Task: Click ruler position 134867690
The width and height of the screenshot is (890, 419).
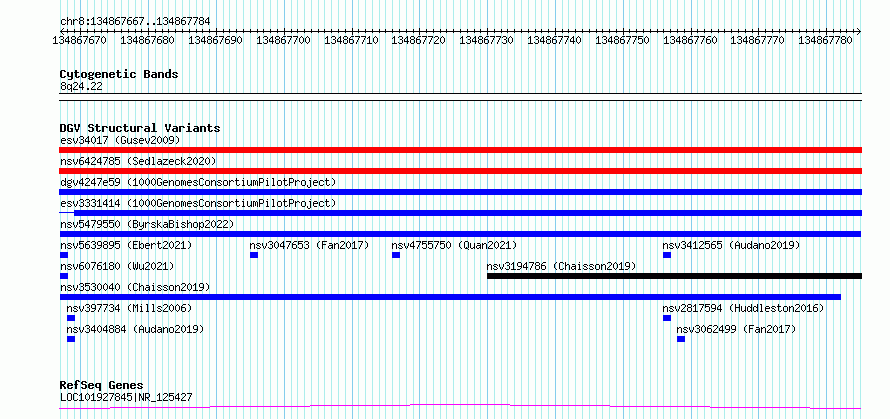Action: point(215,40)
